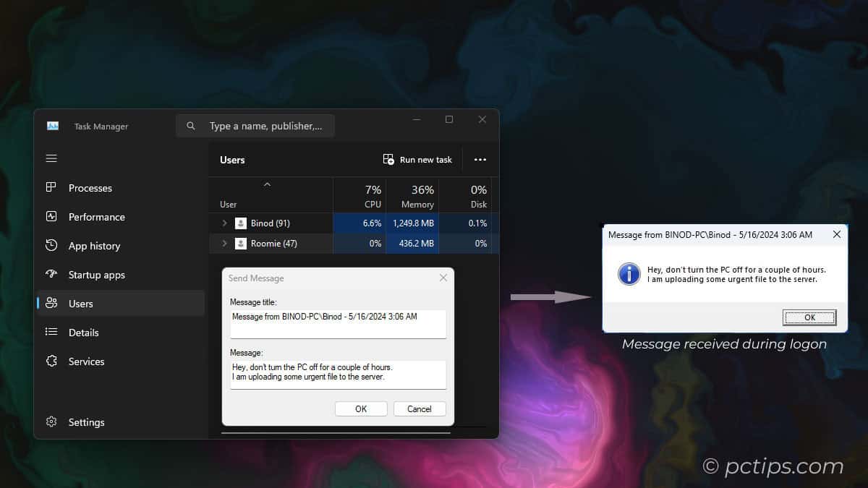Screen dimensions: 868x488
Task: Open the Processes section
Action: pyautogui.click(x=90, y=188)
